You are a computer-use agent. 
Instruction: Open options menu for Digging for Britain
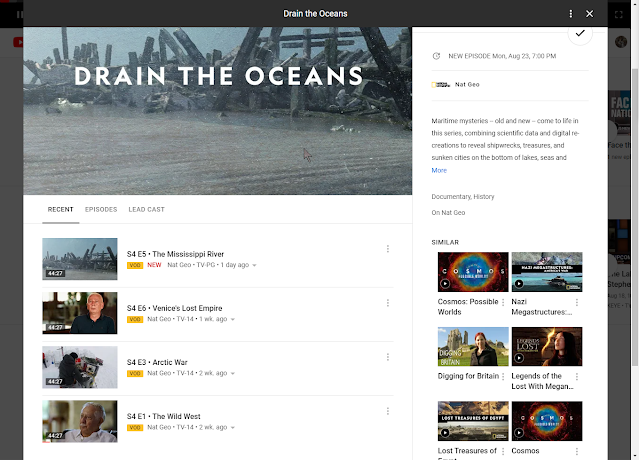coord(503,376)
